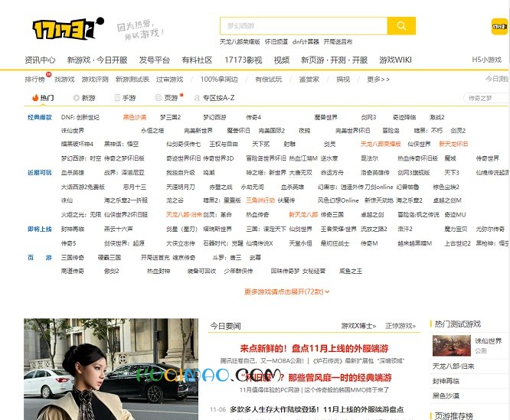510x420 pixels.
Task: Click hot search term dnf计算器
Action: coord(306,41)
